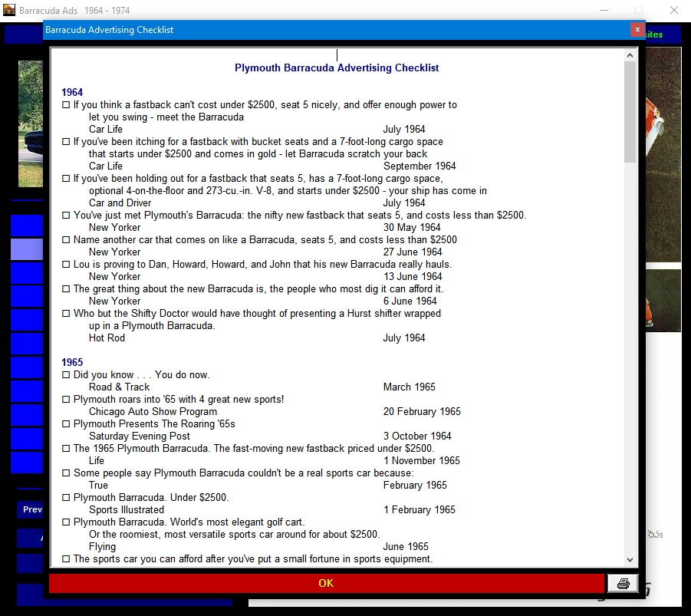Tick the 'Plymouth Barracuda. Under $2500.' checkbox

point(66,497)
